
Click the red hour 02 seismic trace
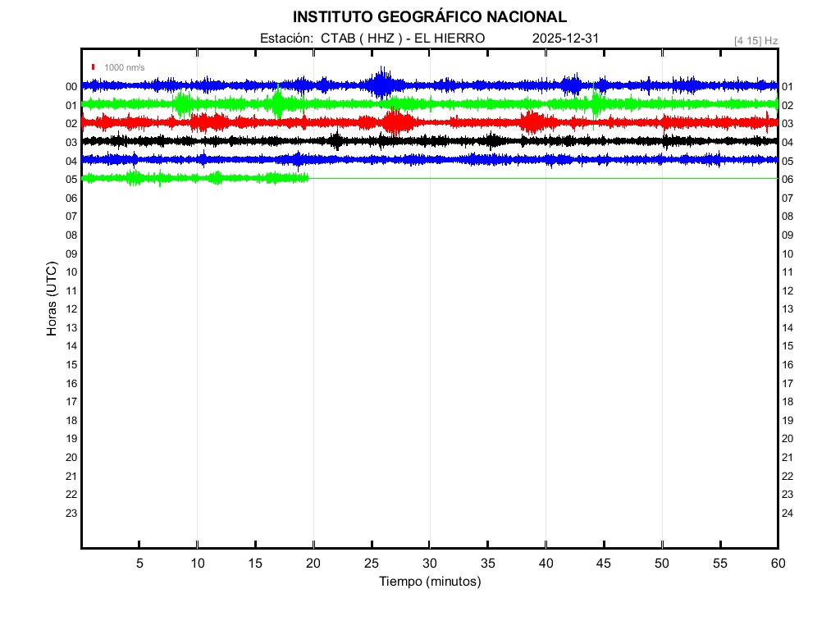tap(246, 122)
